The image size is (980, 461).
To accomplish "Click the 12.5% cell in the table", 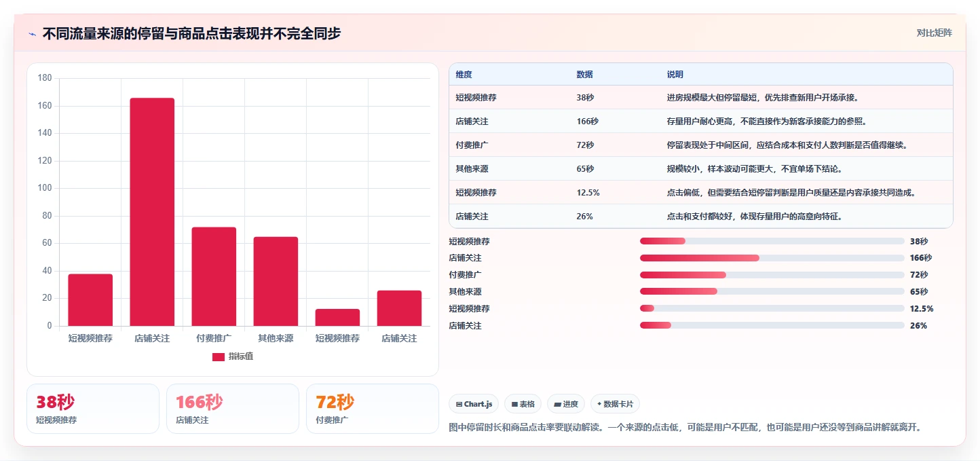I will tap(588, 193).
